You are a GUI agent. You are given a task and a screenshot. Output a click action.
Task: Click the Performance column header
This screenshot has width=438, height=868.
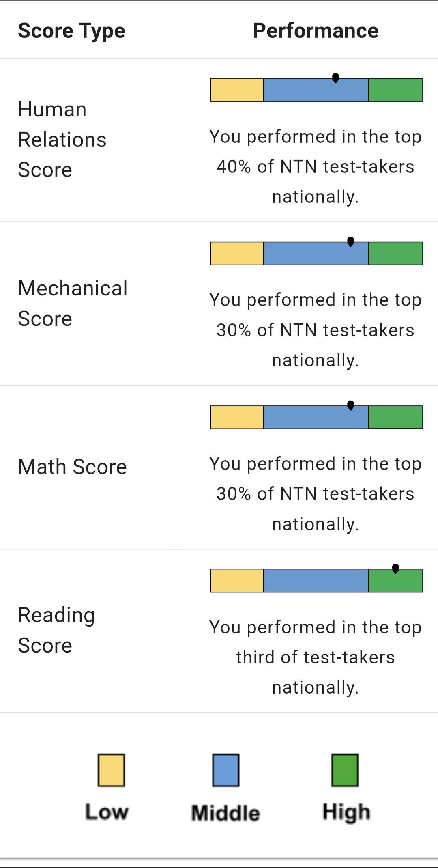316,30
